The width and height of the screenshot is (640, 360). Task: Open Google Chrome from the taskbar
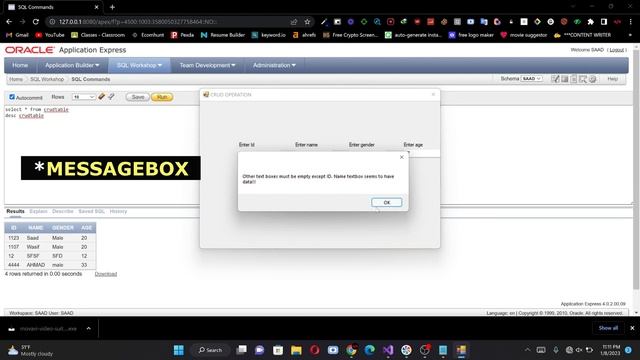[x=351, y=350]
